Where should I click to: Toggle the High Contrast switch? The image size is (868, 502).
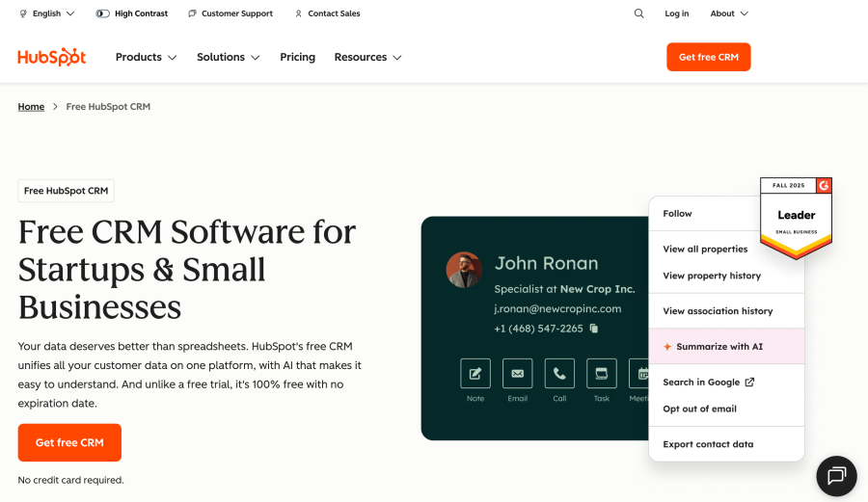coord(103,13)
